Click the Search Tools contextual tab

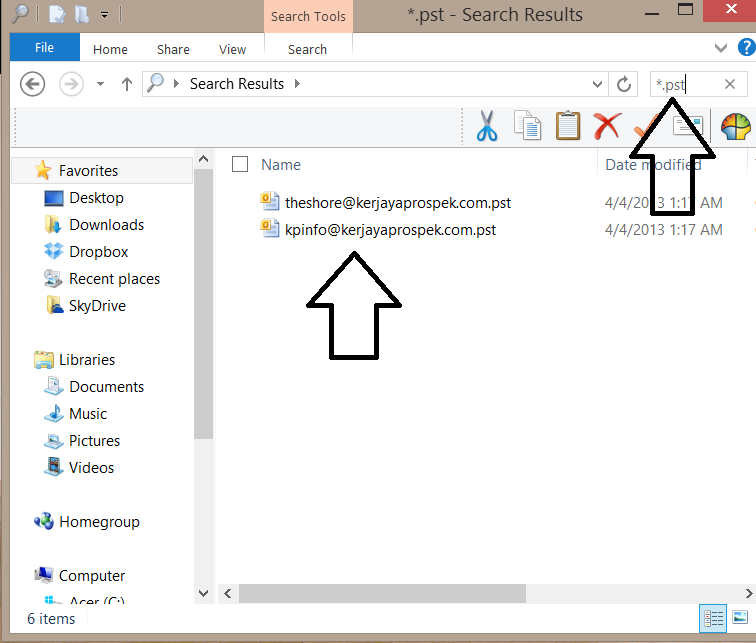click(x=308, y=16)
